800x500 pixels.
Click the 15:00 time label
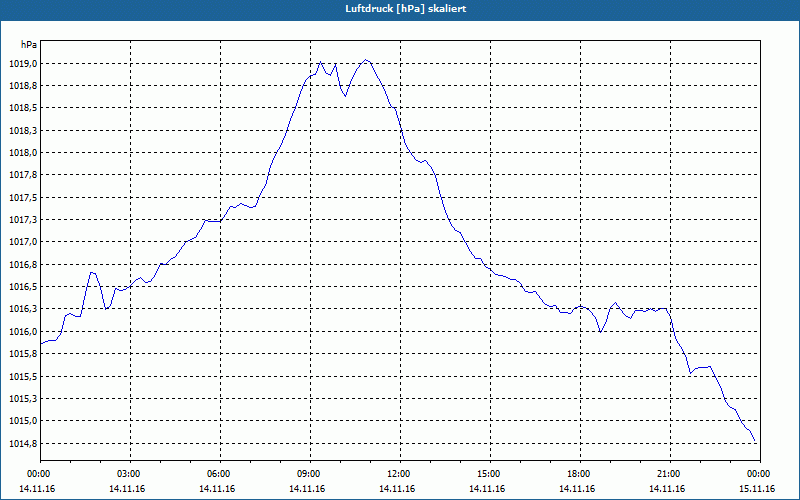coord(490,474)
